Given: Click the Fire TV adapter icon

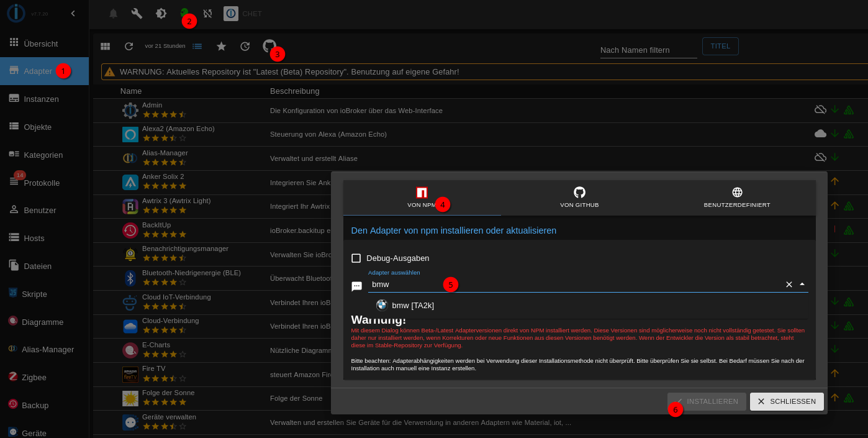Looking at the screenshot, I should 130,374.
